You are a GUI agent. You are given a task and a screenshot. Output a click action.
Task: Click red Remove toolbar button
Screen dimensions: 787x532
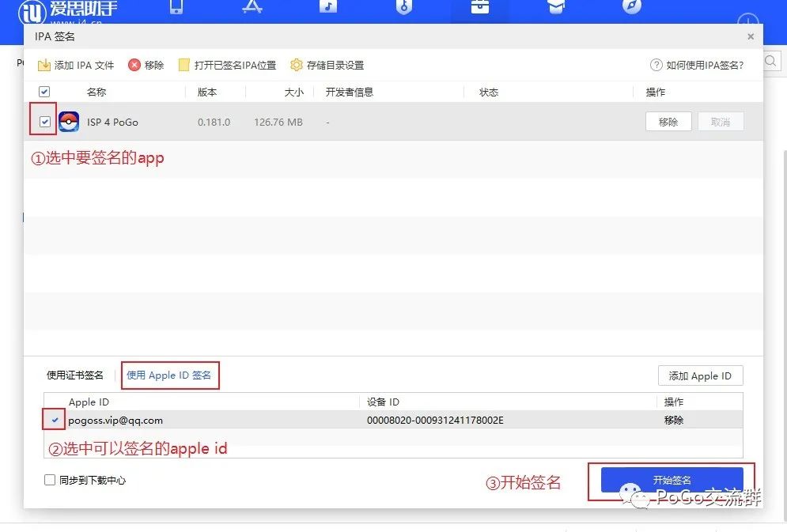click(146, 65)
